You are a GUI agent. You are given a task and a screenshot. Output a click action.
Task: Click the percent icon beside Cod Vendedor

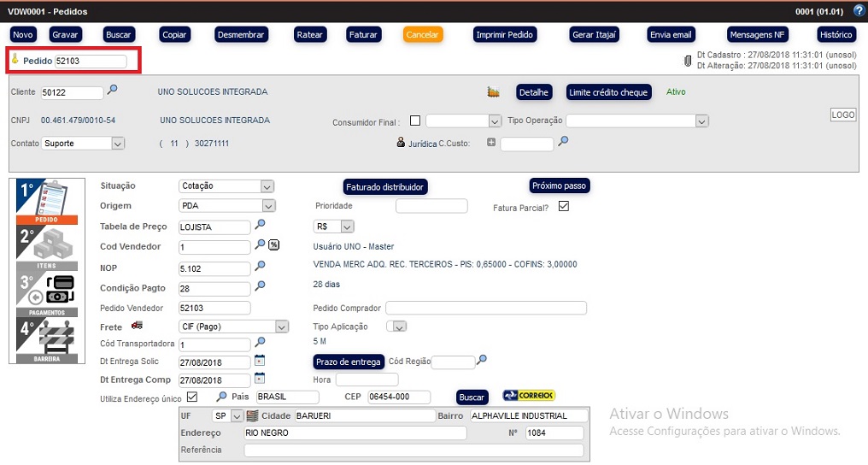(x=274, y=245)
